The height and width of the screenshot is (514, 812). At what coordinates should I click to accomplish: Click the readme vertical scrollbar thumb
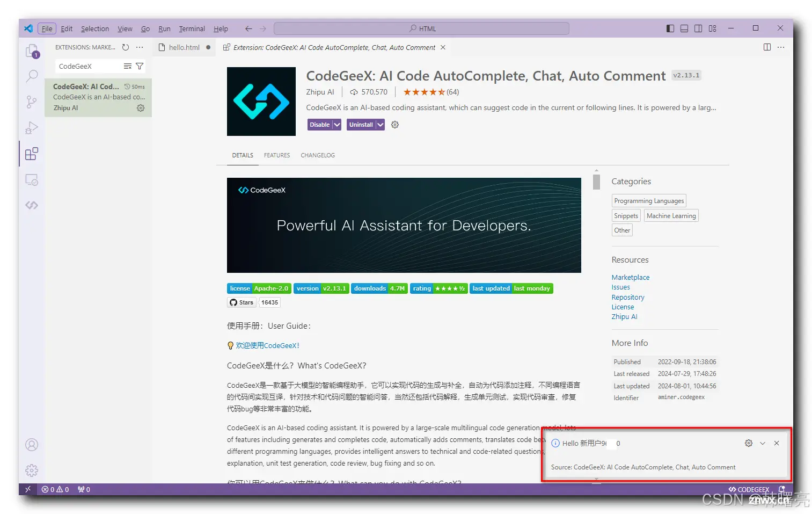click(x=596, y=182)
